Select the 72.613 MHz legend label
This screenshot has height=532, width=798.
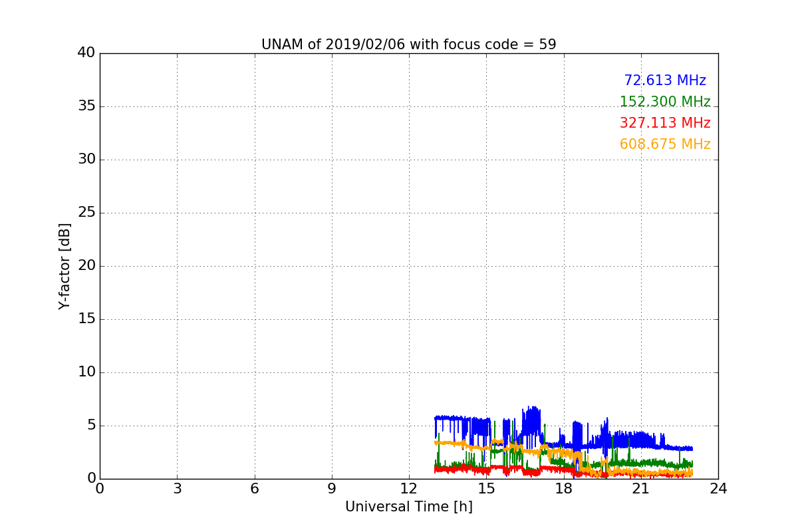(665, 80)
